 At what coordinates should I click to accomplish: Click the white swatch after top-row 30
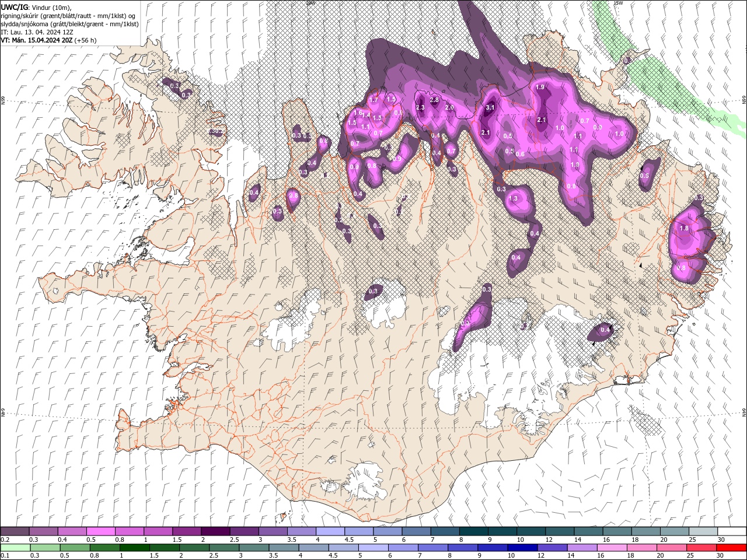click(732, 531)
